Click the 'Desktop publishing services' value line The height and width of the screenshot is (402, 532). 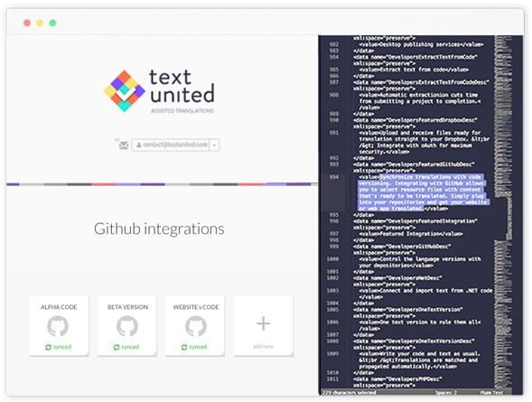pyautogui.click(x=422, y=44)
